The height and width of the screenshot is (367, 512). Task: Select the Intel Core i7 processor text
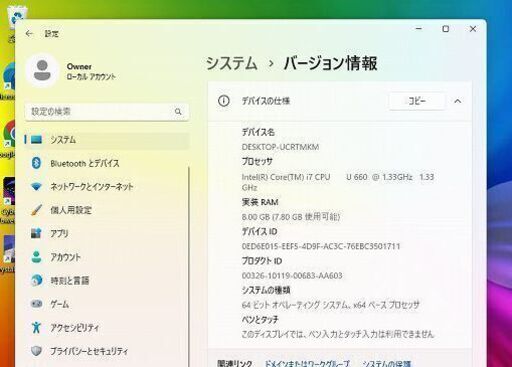(338, 182)
